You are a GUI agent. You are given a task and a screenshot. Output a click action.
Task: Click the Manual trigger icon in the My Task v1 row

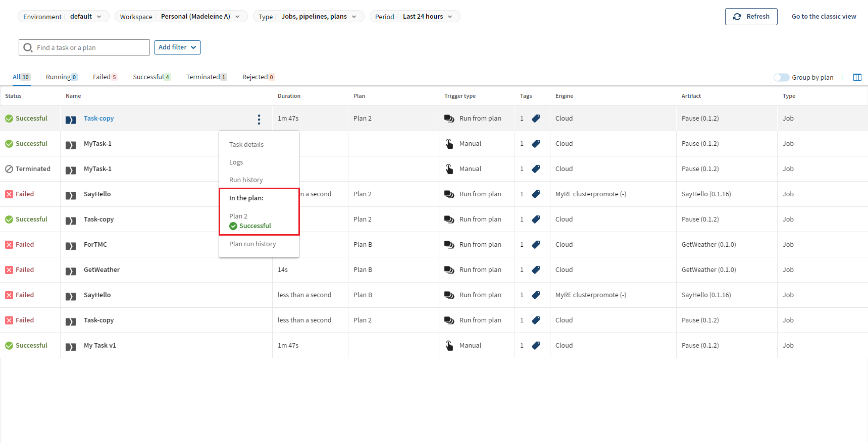(x=449, y=346)
